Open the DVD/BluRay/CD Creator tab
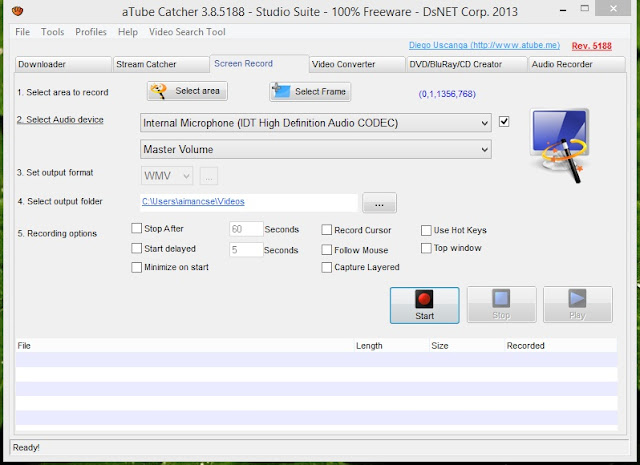This screenshot has height=465, width=640. pyautogui.click(x=467, y=65)
